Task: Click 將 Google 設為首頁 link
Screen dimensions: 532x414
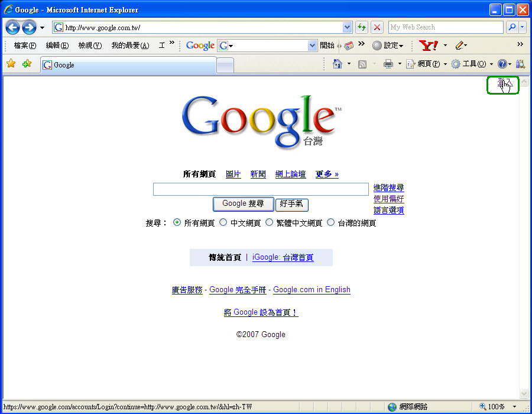Action: (x=261, y=312)
